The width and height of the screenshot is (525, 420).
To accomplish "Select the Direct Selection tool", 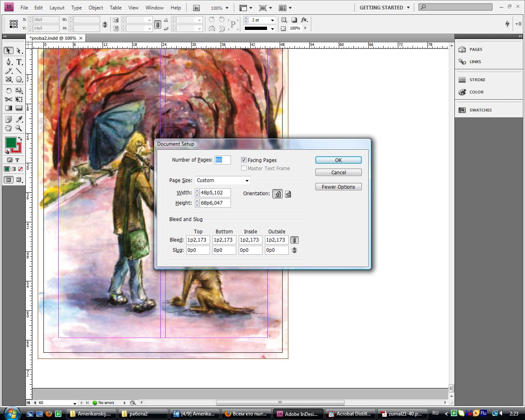I will coord(19,50).
